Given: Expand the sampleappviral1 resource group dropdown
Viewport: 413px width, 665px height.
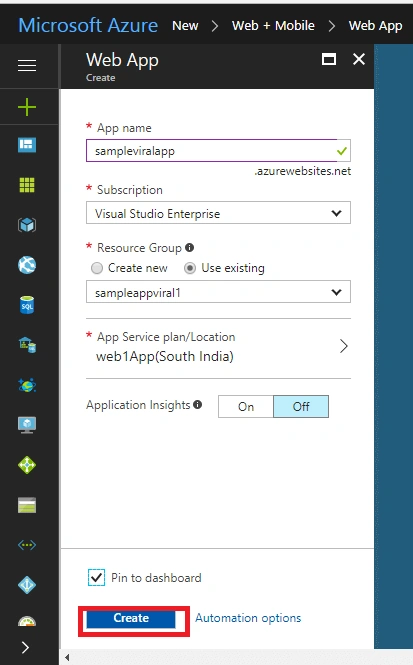Looking at the screenshot, I should click(x=218, y=292).
